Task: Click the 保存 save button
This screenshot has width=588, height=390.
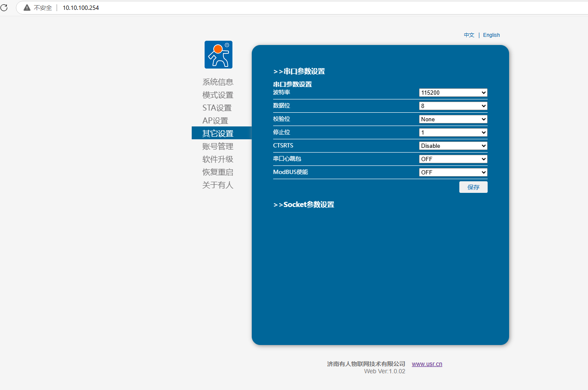Action: tap(473, 187)
